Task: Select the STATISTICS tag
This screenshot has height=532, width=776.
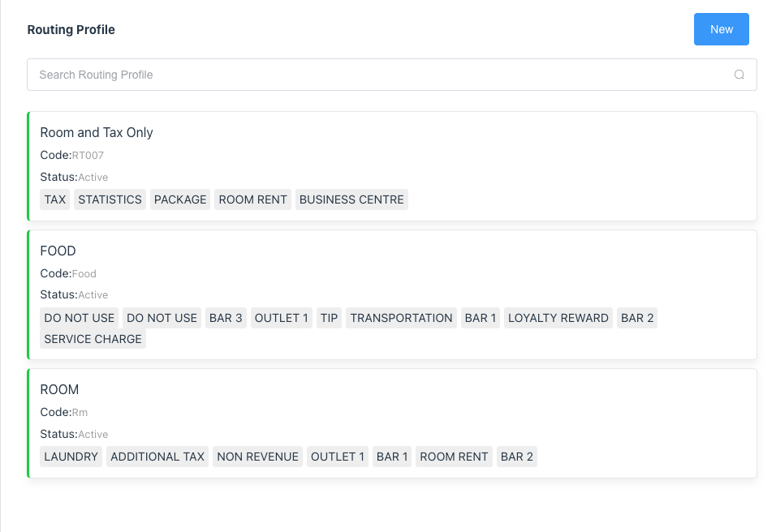Action: pyautogui.click(x=110, y=199)
